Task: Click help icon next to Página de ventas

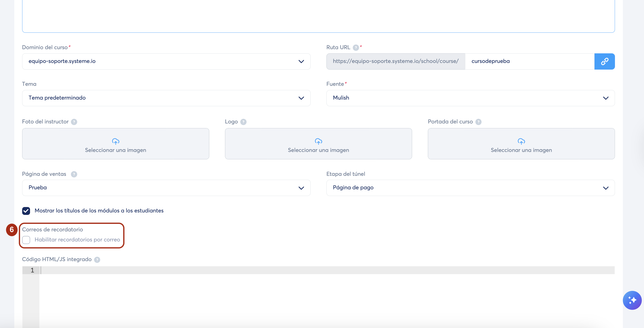Action: coord(74,174)
